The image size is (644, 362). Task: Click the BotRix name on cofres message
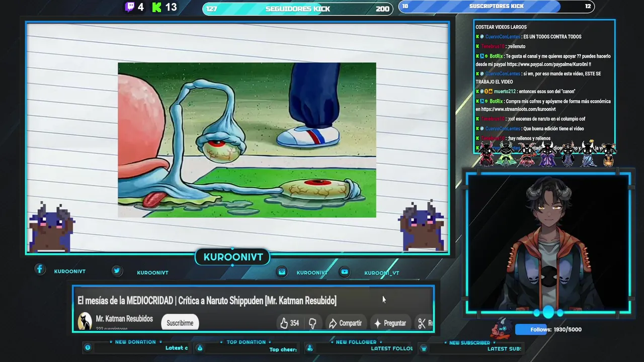(x=496, y=102)
